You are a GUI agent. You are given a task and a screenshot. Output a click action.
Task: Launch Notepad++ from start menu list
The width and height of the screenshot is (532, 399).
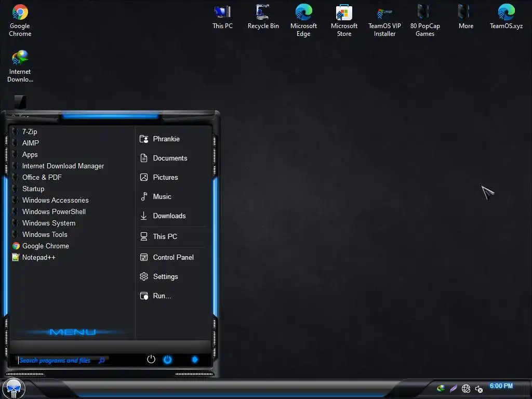(72, 258)
